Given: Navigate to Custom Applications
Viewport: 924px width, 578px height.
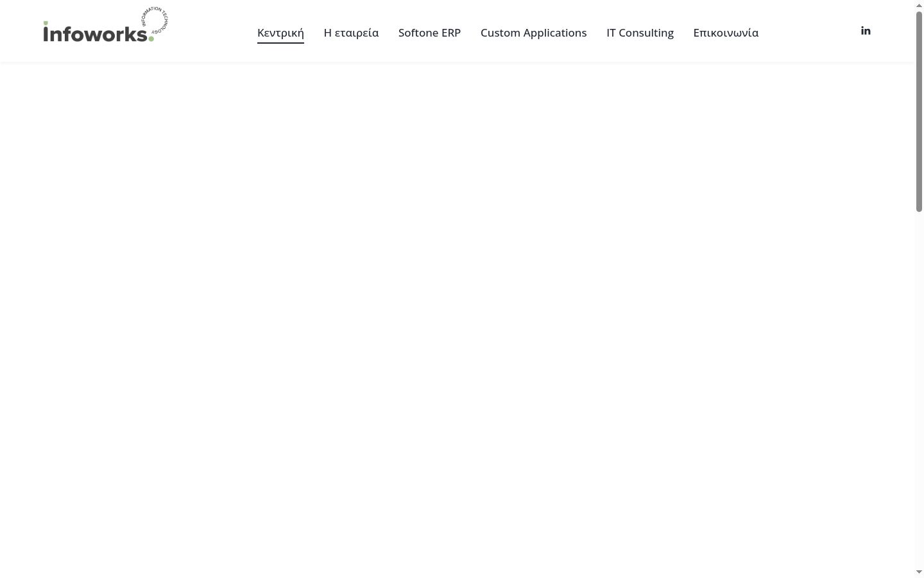Looking at the screenshot, I should pyautogui.click(x=533, y=33).
